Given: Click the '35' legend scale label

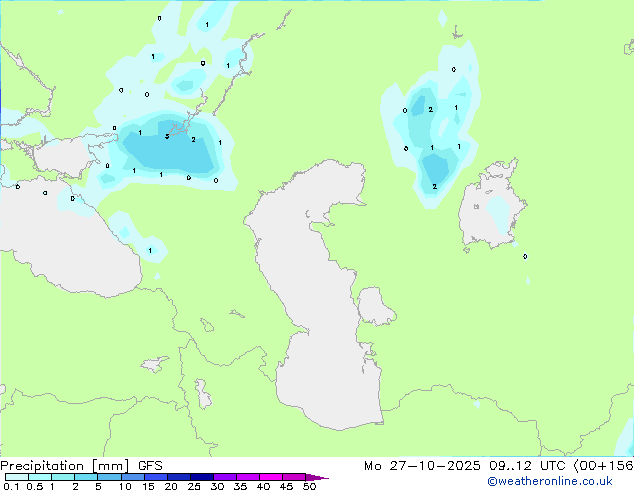Looking at the screenshot, I should pyautogui.click(x=240, y=486).
